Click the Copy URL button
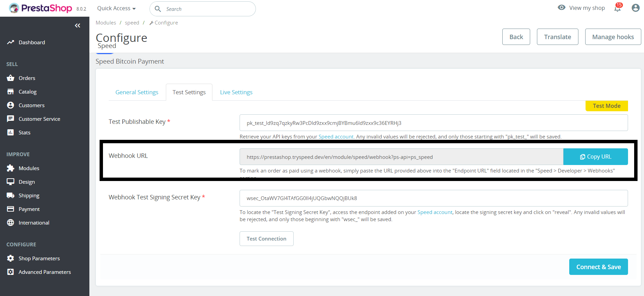The image size is (644, 296). tap(595, 157)
